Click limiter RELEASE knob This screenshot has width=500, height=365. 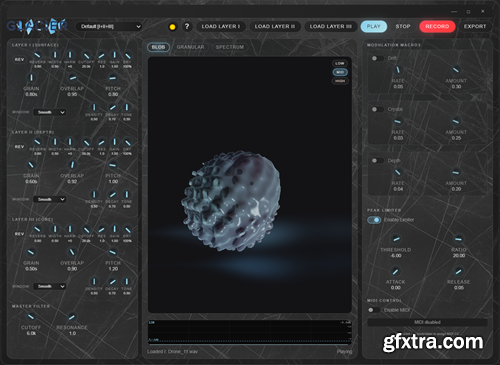tap(459, 271)
